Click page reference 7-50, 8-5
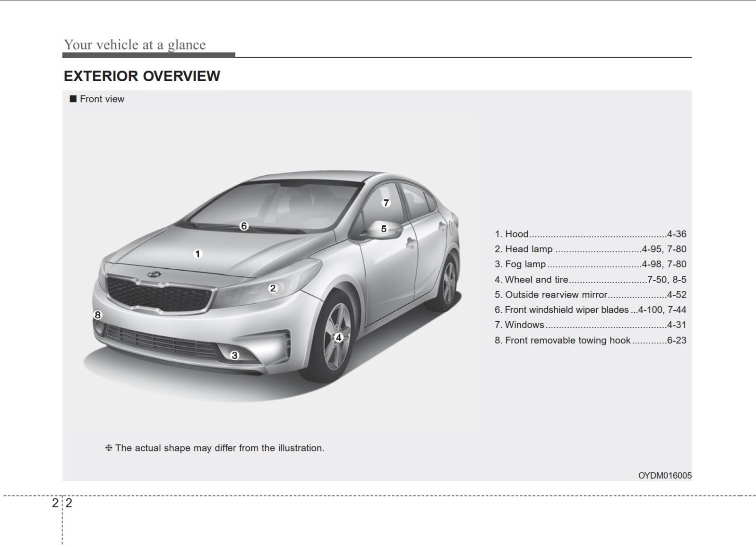Viewport: 756px width, 547px height. (x=667, y=280)
